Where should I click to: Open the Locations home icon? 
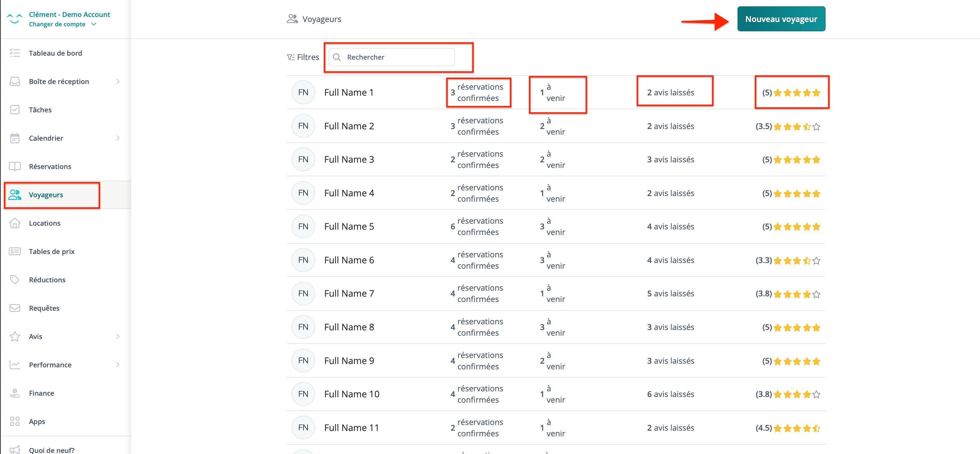(x=14, y=223)
